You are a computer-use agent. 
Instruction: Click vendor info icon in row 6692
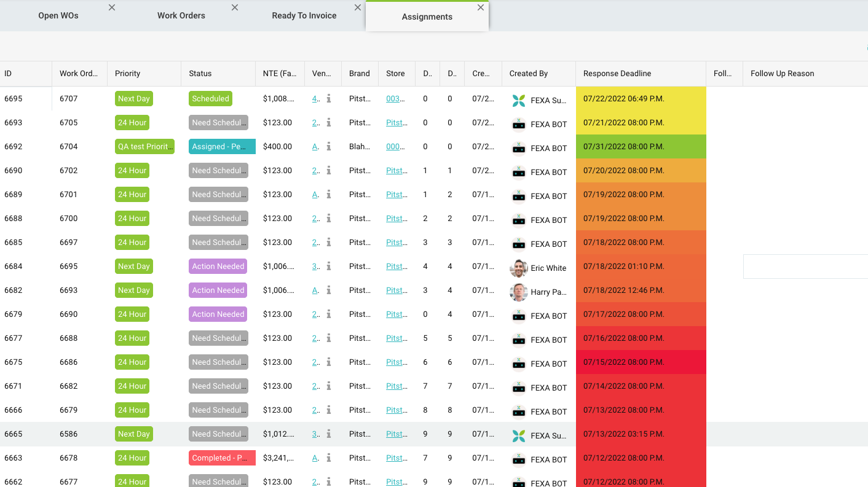click(x=329, y=146)
